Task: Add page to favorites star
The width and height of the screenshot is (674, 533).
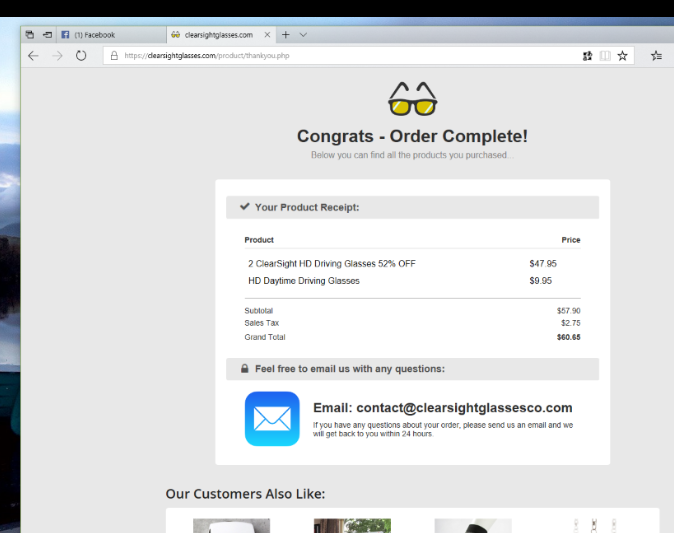Action: pyautogui.click(x=622, y=55)
